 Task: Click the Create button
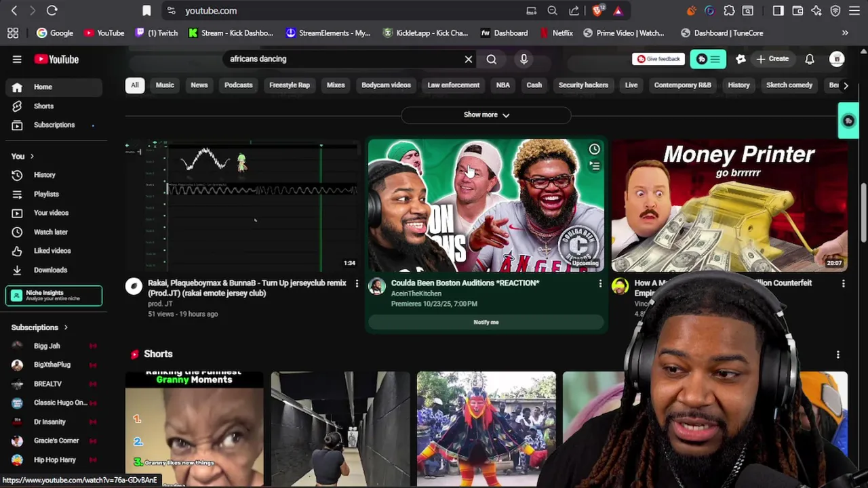(x=772, y=59)
